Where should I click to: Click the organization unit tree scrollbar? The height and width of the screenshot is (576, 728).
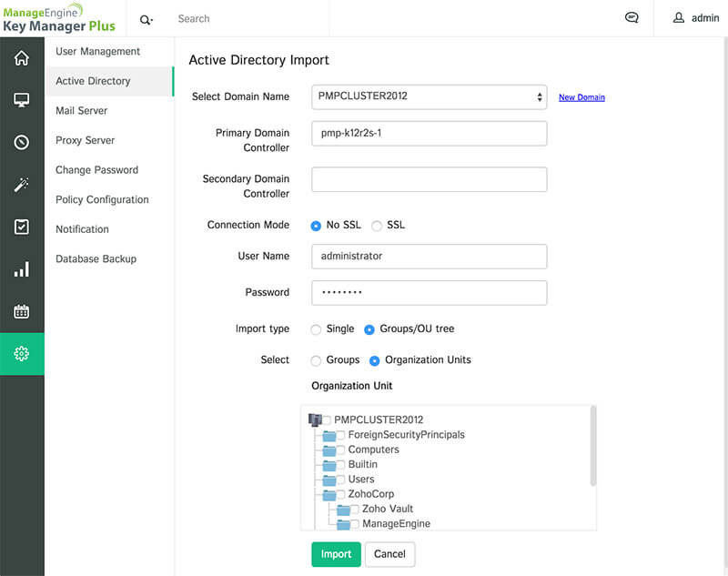point(593,447)
